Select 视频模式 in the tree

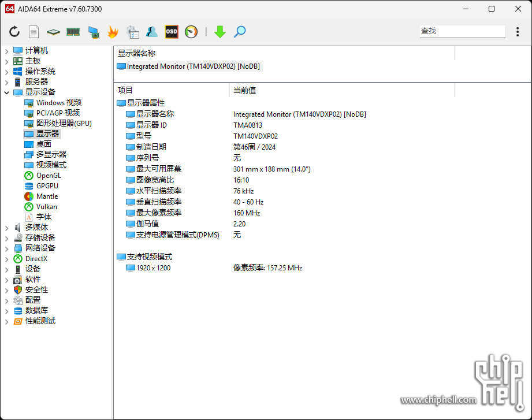[46, 165]
